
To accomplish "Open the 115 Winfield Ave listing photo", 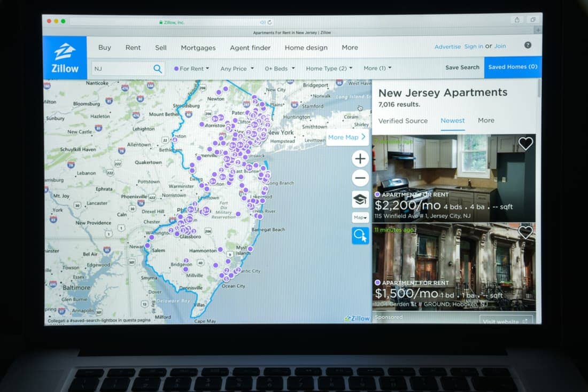I will (x=454, y=178).
